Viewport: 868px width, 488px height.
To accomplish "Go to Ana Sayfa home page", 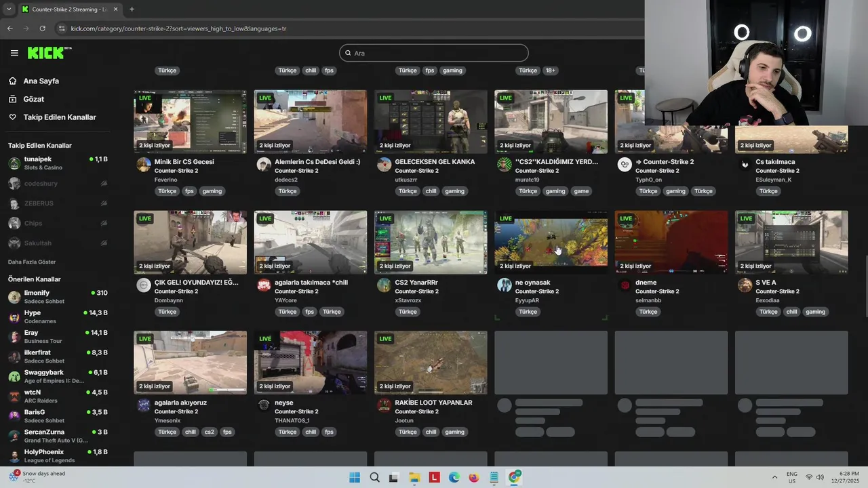I will 41,81.
